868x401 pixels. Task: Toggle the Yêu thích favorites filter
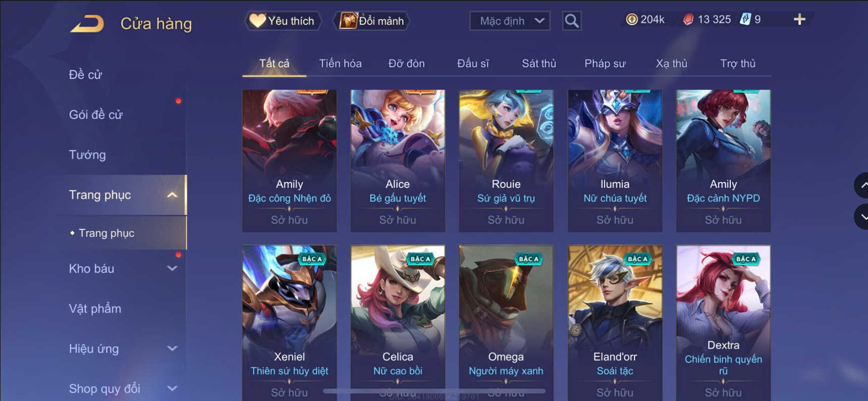[x=283, y=21]
